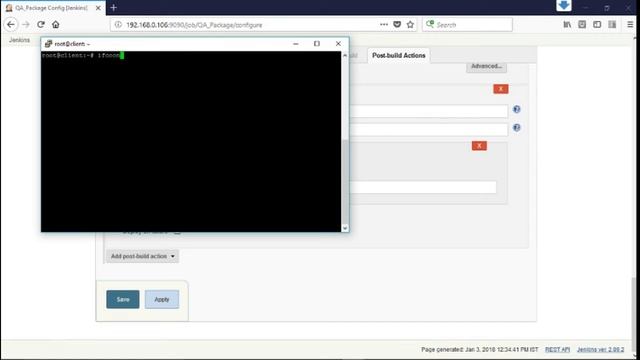Open help for the second text field
This screenshot has height=360, width=640.
pos(516,128)
